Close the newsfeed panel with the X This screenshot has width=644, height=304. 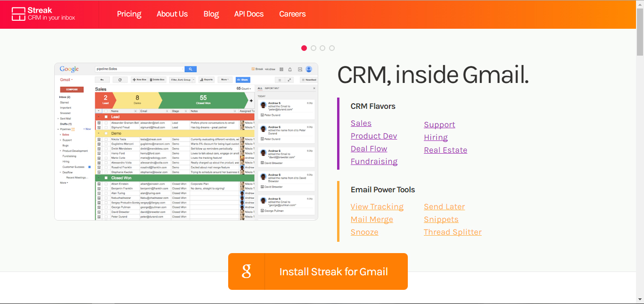[x=314, y=88]
